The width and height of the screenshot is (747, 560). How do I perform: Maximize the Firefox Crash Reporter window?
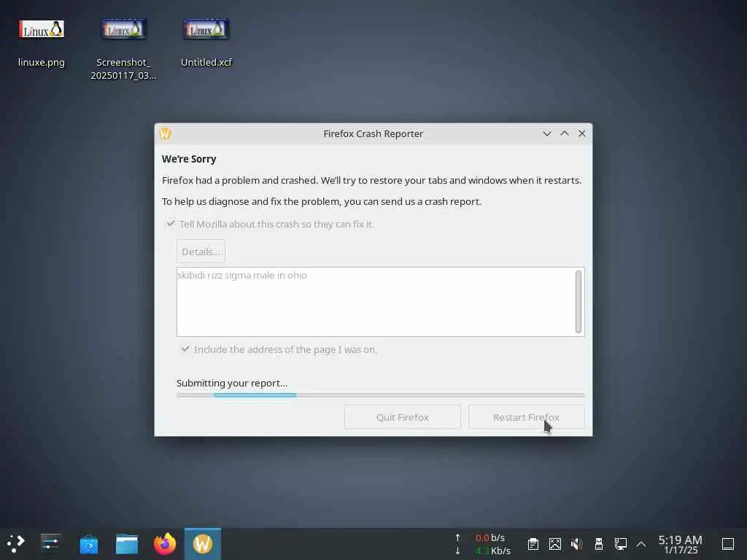coord(565,134)
